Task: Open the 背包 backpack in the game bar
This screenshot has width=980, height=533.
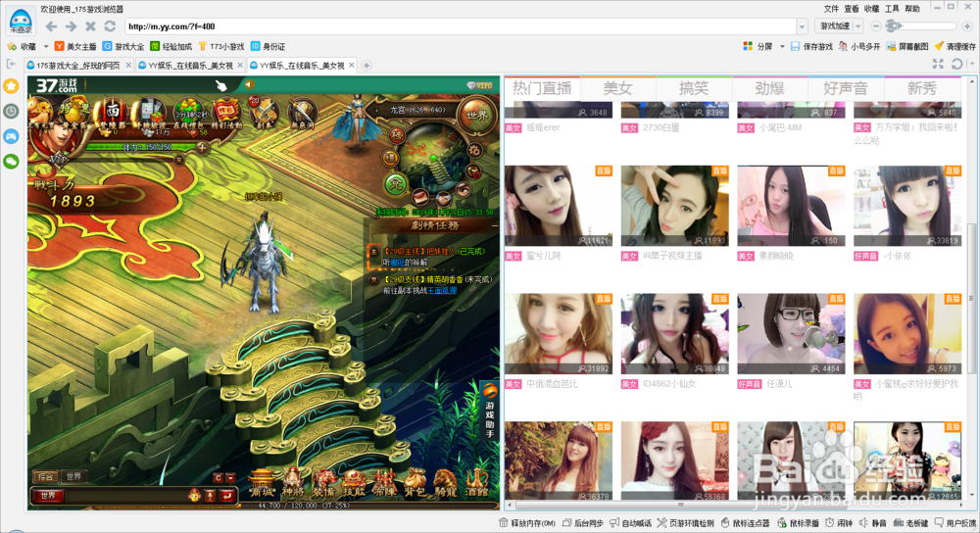Action: (415, 483)
